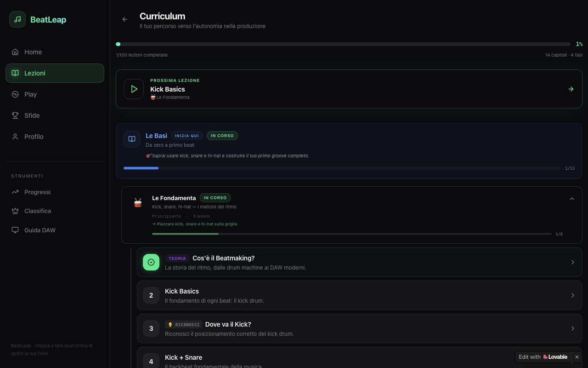Click '14 capitoli · 4 fasi' text
Image resolution: width=588 pixels, height=368 pixels.
click(x=564, y=55)
